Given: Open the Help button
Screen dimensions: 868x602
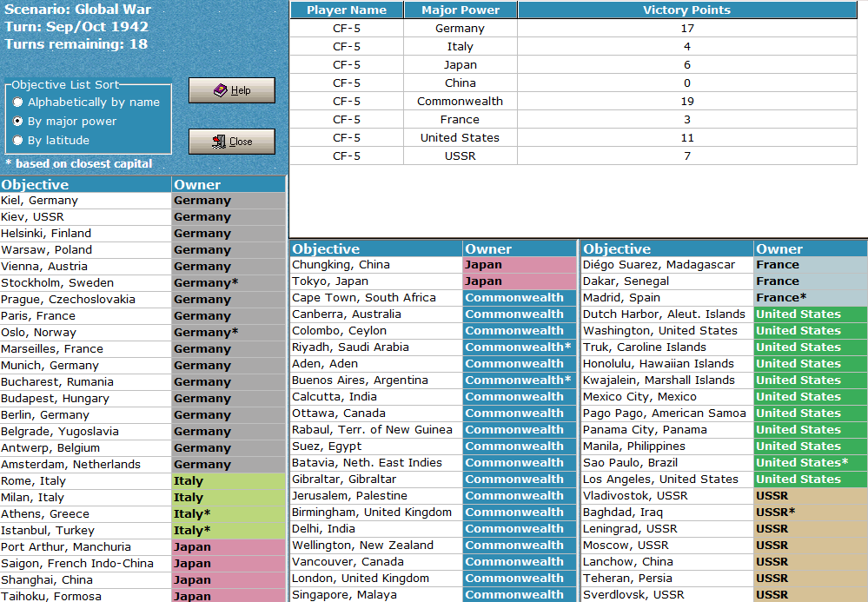Looking at the screenshot, I should coord(232,90).
